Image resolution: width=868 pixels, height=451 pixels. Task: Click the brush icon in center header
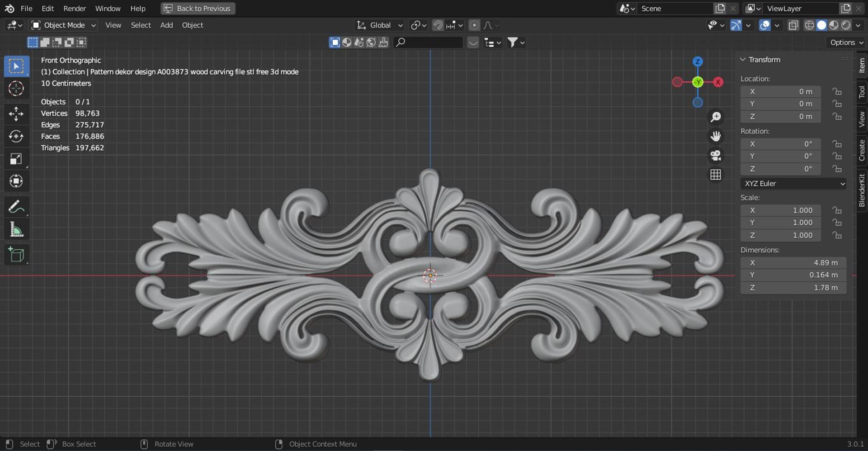383,43
